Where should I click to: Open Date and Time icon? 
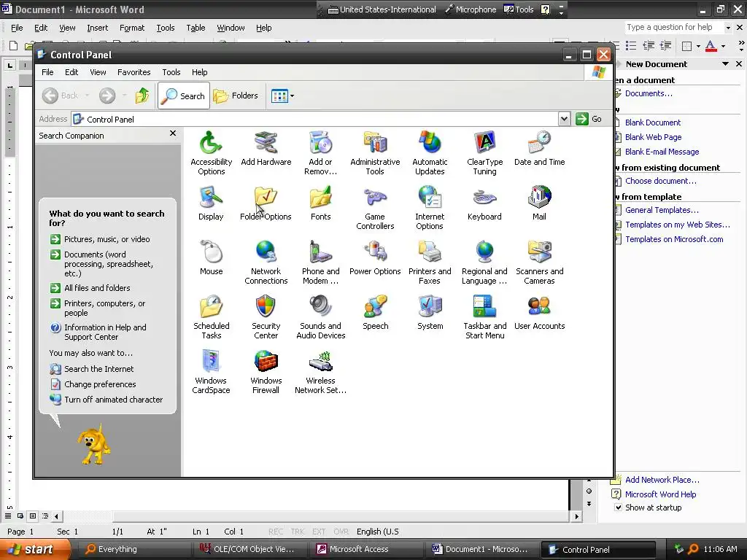539,149
